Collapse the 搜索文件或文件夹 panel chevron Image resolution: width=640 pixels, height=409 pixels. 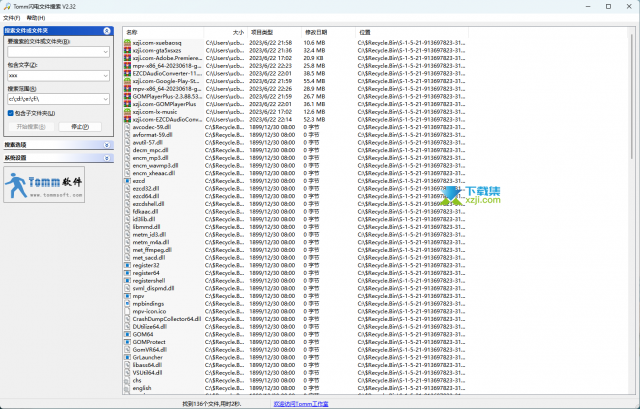(x=107, y=31)
